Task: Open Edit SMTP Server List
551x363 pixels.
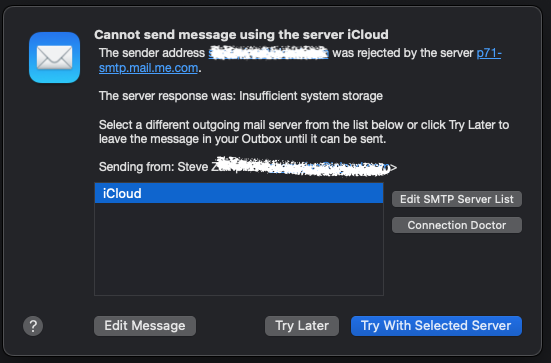Action: click(x=456, y=199)
